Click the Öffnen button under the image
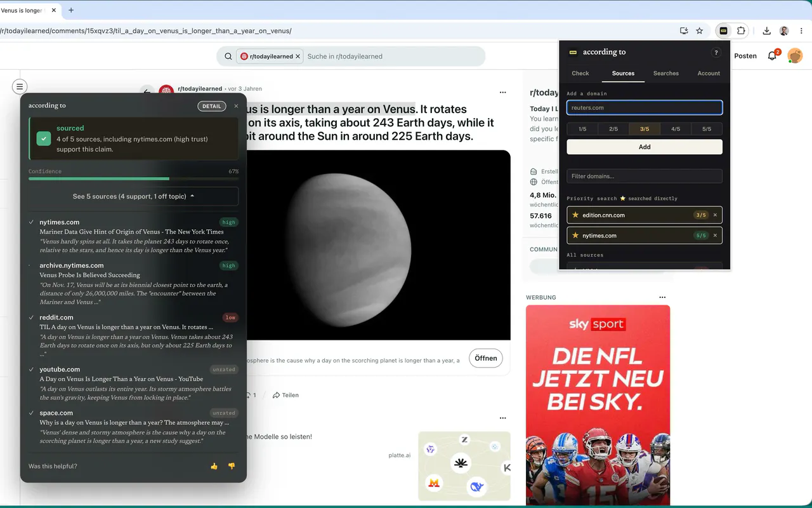 (x=486, y=358)
